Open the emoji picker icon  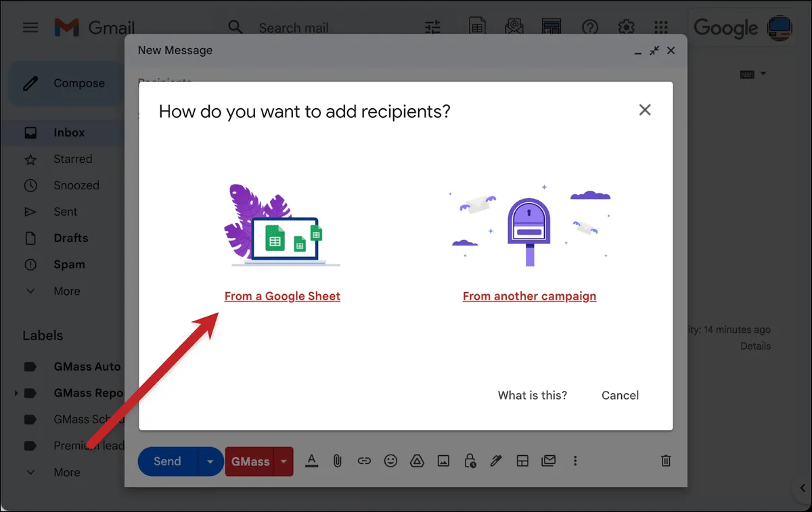click(x=390, y=461)
